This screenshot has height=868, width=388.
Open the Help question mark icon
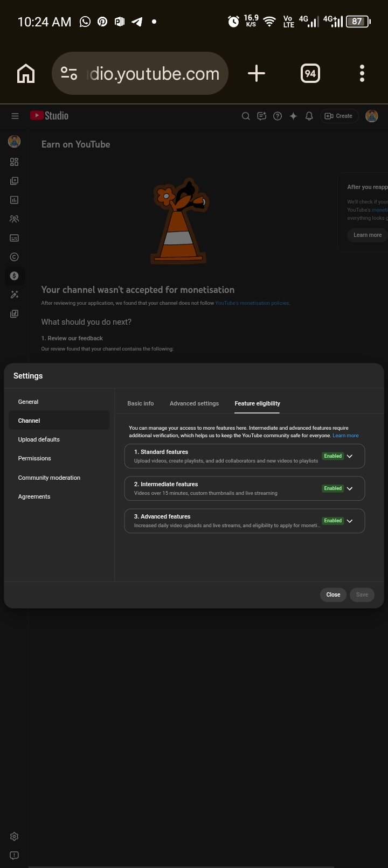coord(278,116)
